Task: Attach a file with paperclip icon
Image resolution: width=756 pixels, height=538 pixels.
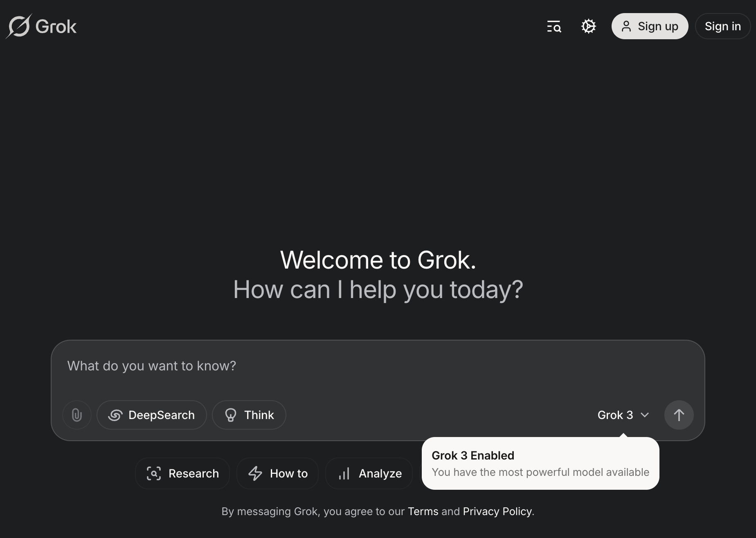Action: 77,415
